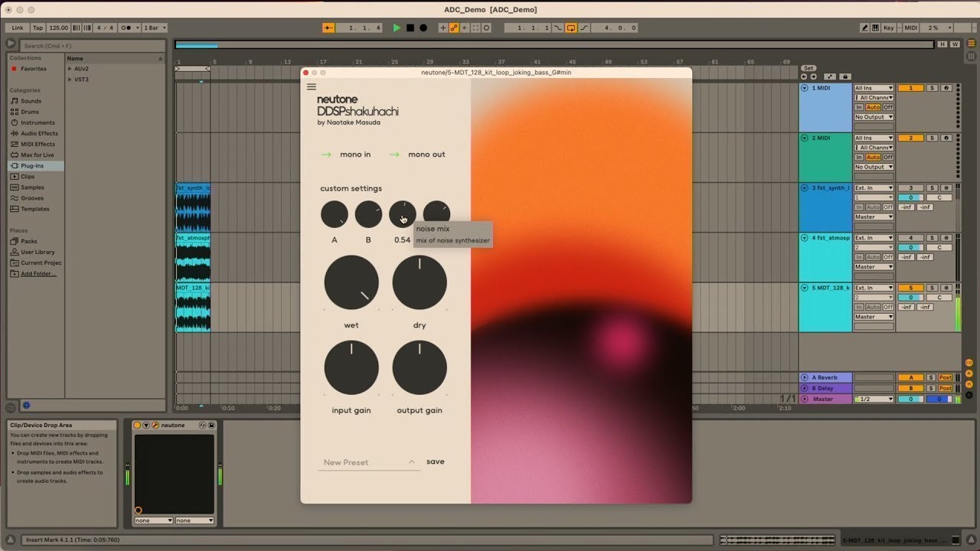Toggle the Automation Arm button
Image resolution: width=980 pixels, height=551 pixels.
pos(454,28)
